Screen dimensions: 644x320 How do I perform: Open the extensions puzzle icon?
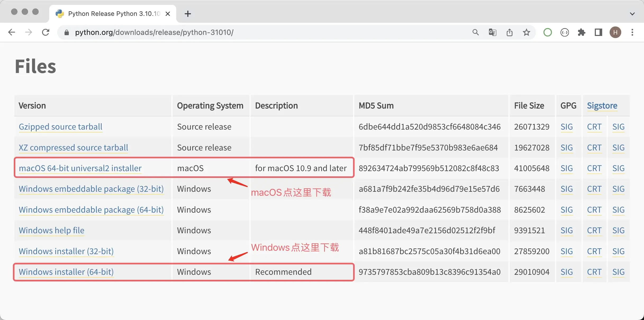(581, 32)
